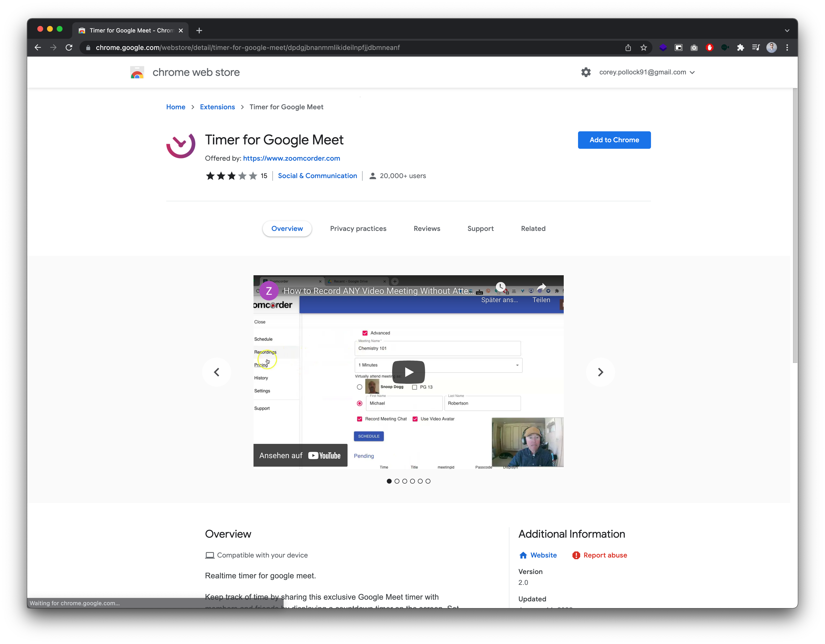The height and width of the screenshot is (644, 825).
Task: Click the camera extension icon
Action: 694,47
